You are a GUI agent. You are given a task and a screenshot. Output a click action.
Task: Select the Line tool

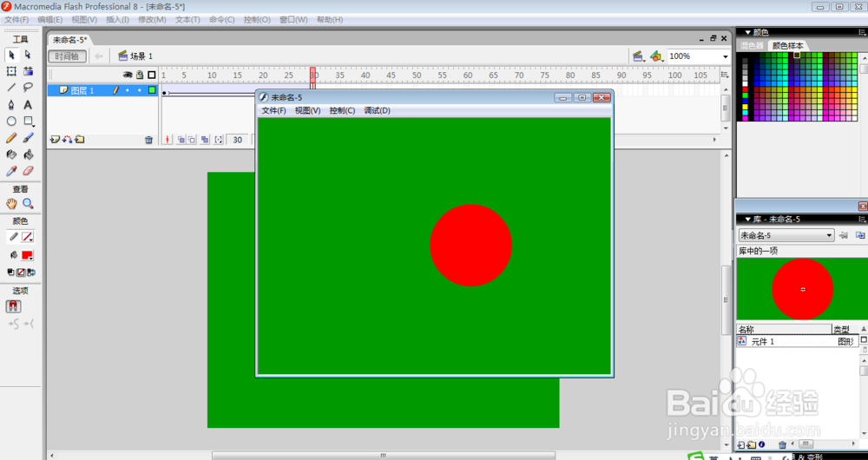tap(11, 88)
